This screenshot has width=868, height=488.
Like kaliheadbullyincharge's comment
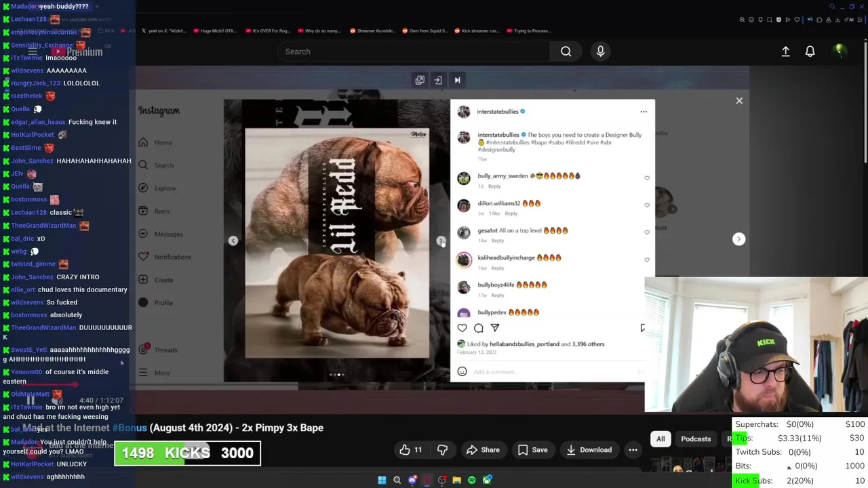[x=647, y=260]
